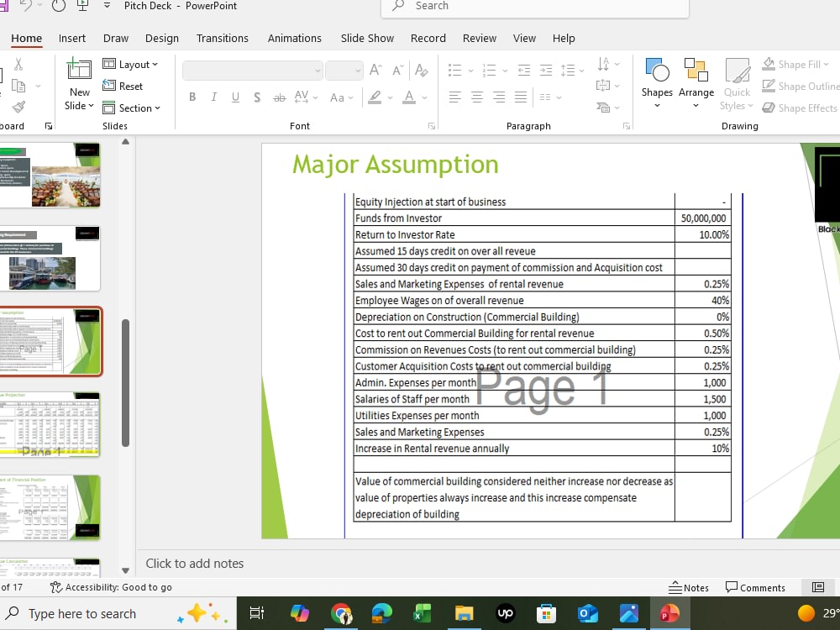The width and height of the screenshot is (840, 630).
Task: Toggle the Notes pane button
Action: click(689, 588)
